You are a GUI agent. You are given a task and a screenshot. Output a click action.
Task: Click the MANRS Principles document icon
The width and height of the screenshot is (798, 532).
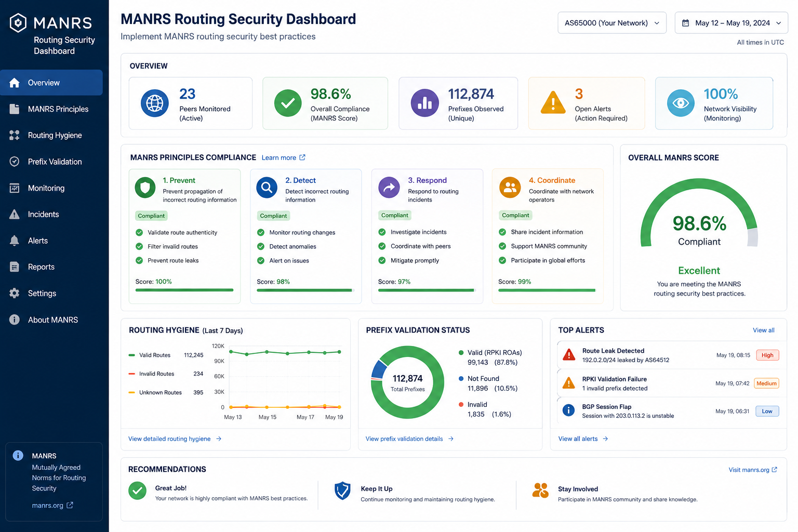coord(15,109)
